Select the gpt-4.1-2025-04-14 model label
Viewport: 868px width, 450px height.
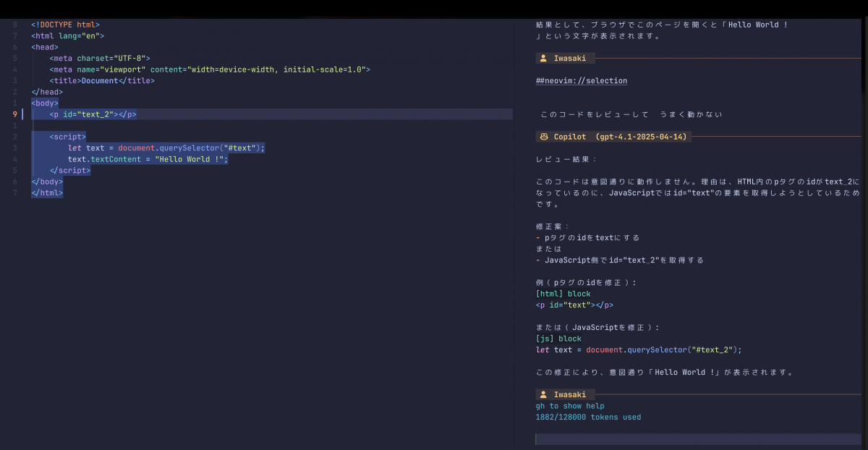click(x=641, y=137)
